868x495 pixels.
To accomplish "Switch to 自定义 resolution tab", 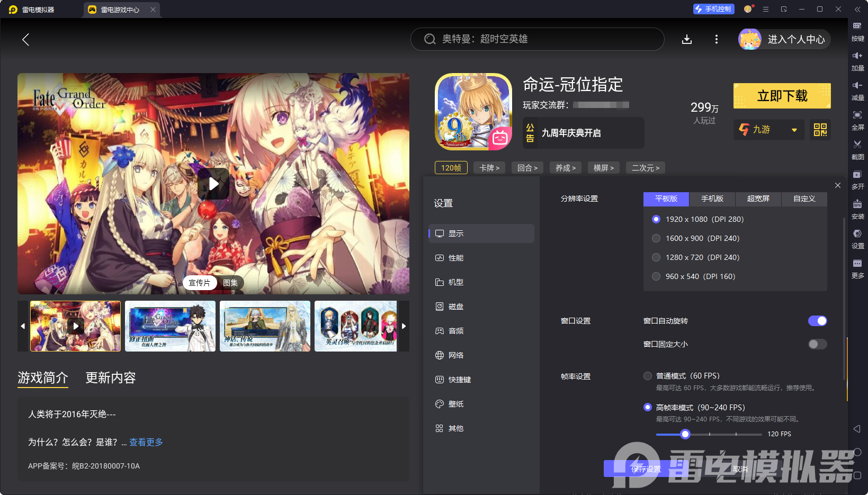I will [x=804, y=199].
